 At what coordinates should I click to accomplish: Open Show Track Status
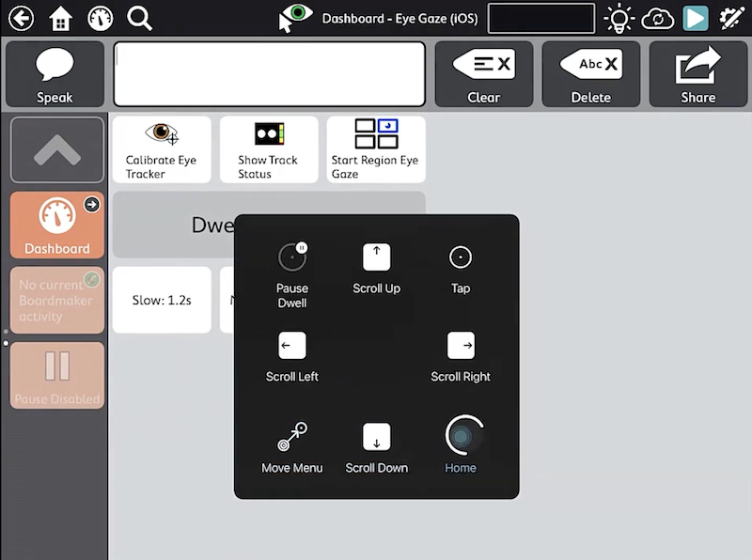(x=268, y=149)
